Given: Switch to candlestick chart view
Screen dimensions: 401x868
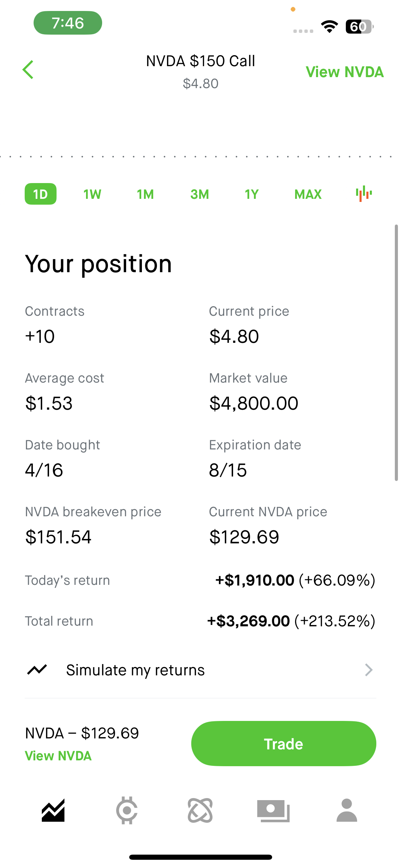Looking at the screenshot, I should point(364,194).
